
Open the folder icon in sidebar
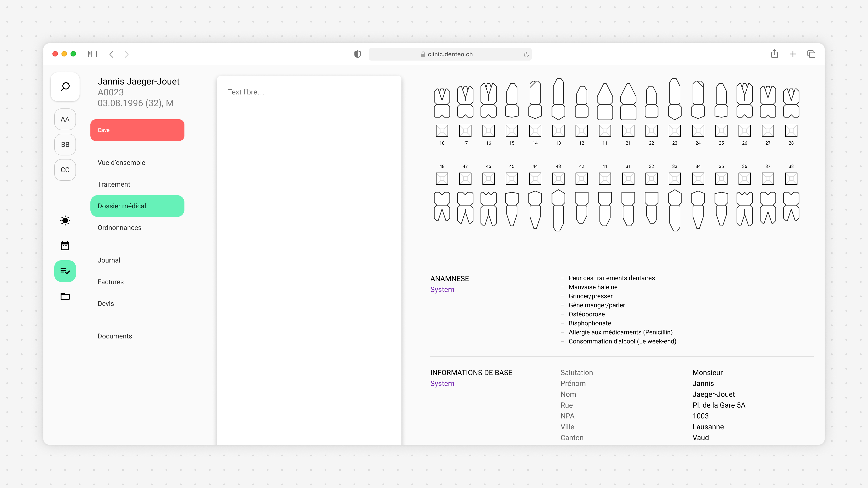coord(65,296)
